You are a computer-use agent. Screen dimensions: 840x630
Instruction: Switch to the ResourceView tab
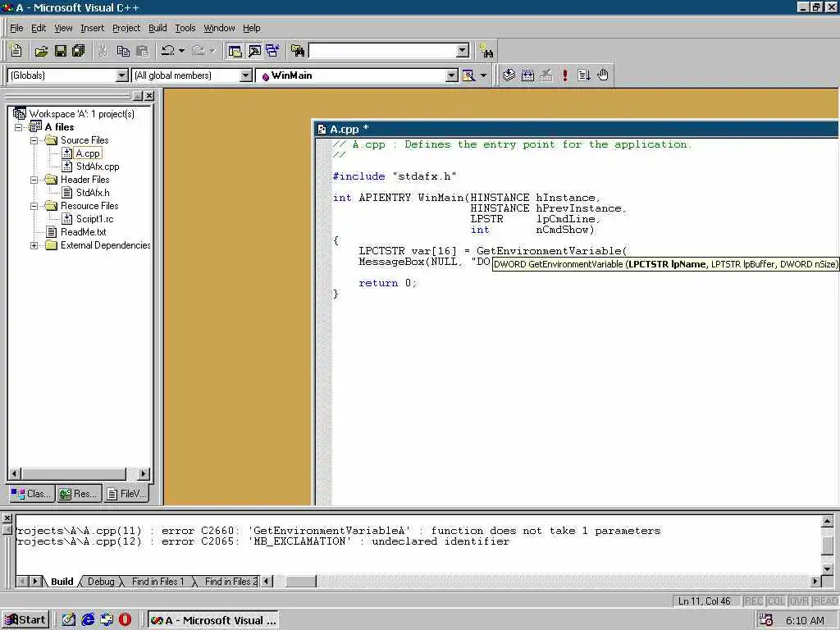(78, 493)
